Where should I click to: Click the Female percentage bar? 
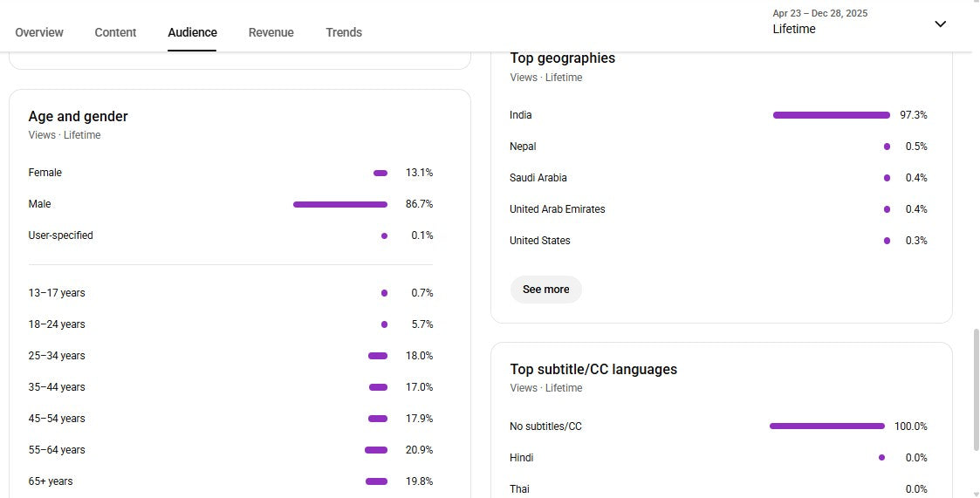tap(380, 173)
